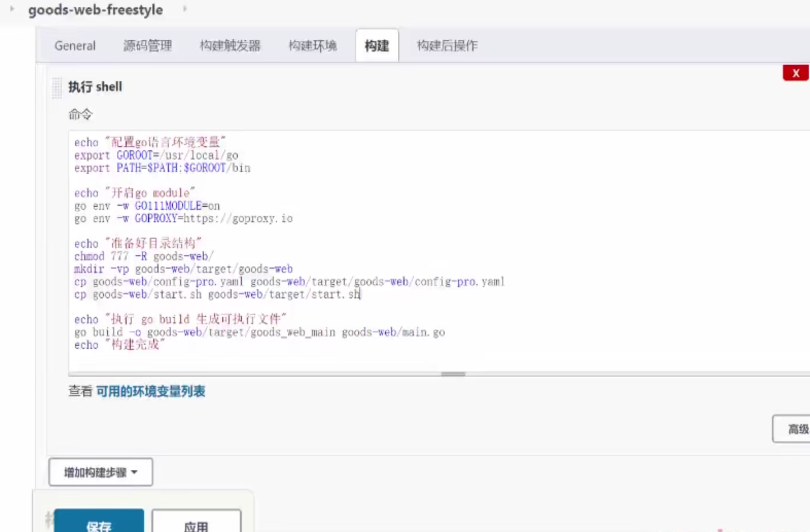Click the 'cp goods-web/start.sh' line

(x=217, y=294)
